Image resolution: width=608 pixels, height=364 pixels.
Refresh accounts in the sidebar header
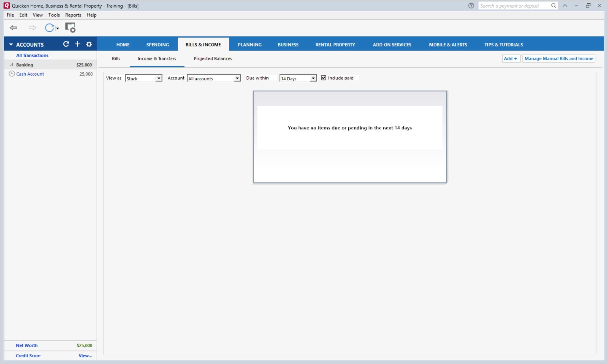pos(66,44)
